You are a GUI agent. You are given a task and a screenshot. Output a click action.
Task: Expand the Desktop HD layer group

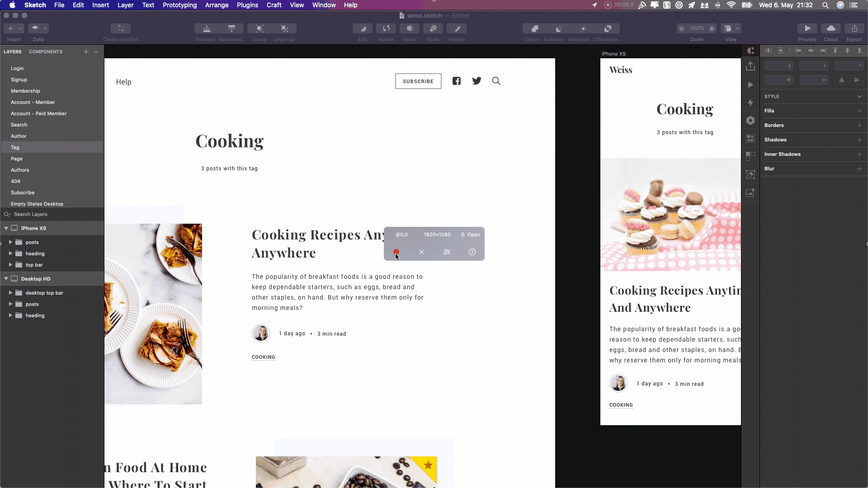click(6, 279)
